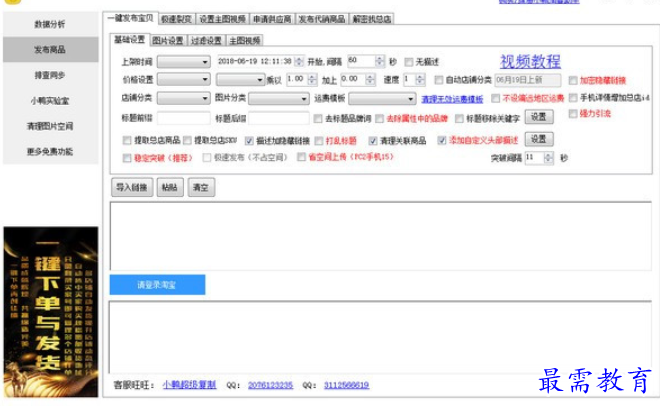Viewport: 660px width, 412px height.
Task: Open the 图片设置 sub-tab
Action: pos(167,40)
